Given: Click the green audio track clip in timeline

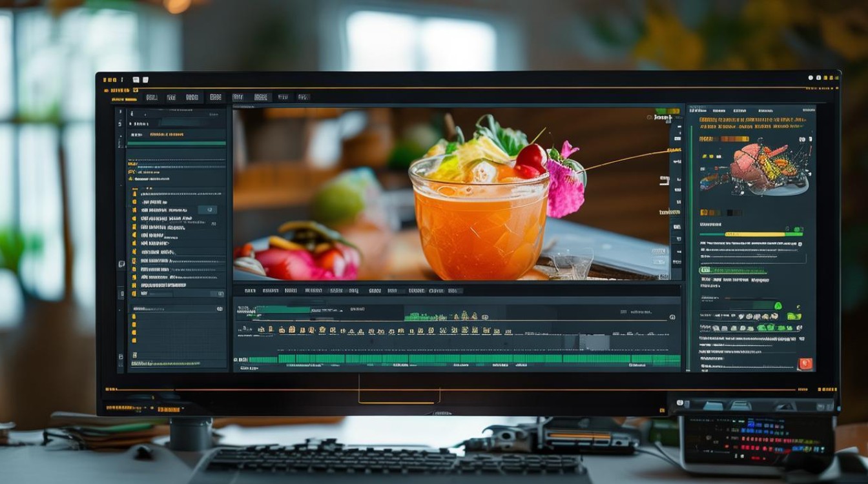Looking at the screenshot, I should tap(464, 359).
